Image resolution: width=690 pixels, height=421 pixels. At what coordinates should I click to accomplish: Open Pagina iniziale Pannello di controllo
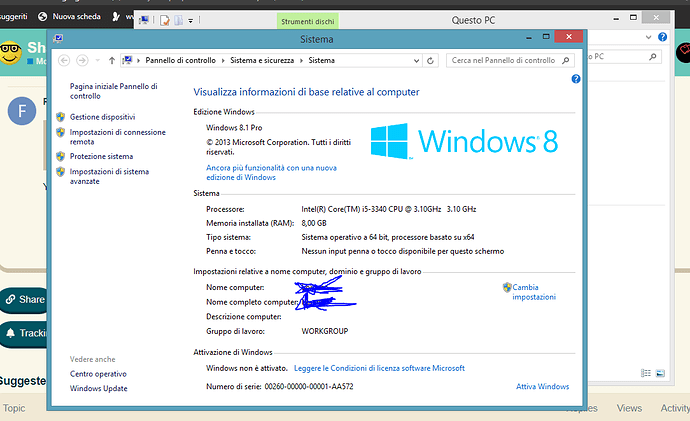[114, 91]
